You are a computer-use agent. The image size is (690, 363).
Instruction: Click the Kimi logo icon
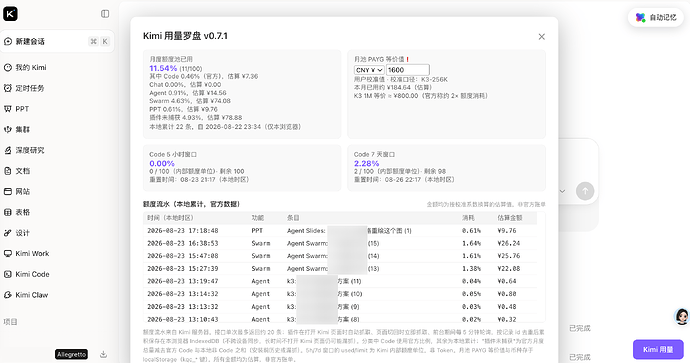point(10,14)
